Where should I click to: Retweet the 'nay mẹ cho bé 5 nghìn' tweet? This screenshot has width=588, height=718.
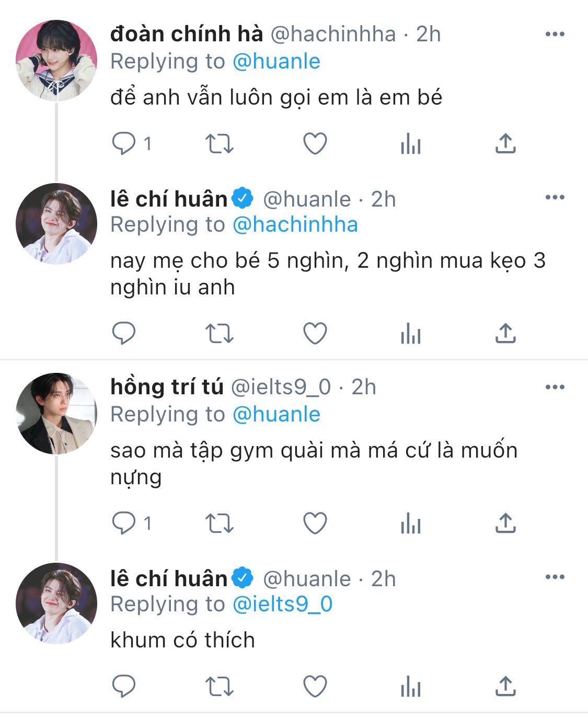(219, 333)
